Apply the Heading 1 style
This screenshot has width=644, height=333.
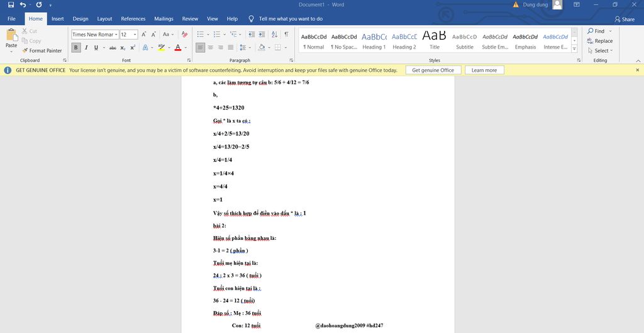374,41
